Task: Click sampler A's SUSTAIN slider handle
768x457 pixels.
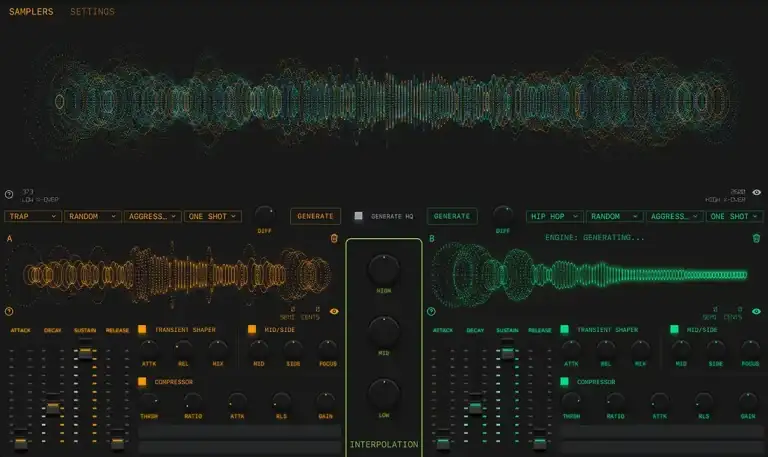Action: [x=85, y=352]
